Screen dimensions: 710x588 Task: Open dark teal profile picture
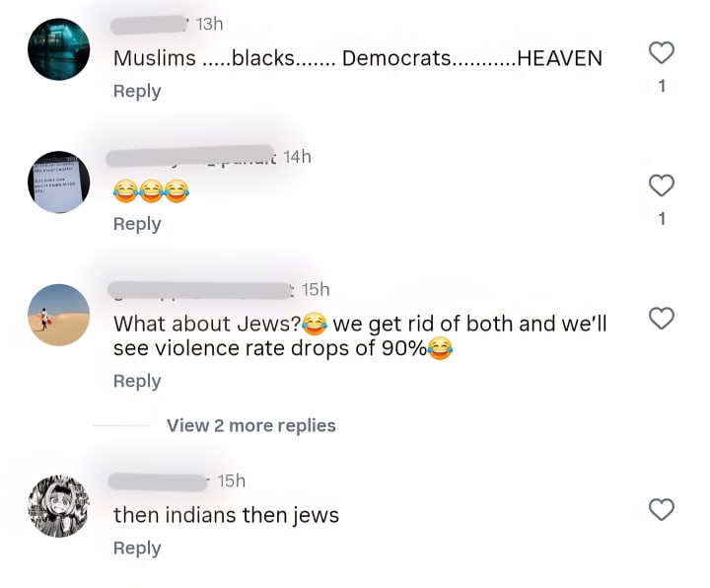59,49
